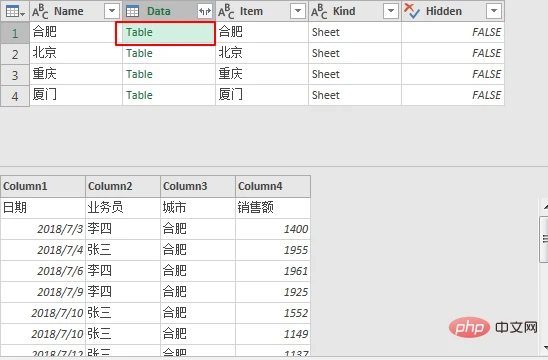Screen dimensions: 548x360
Task: Click the Column2 header in the preview
Action: [x=123, y=186]
